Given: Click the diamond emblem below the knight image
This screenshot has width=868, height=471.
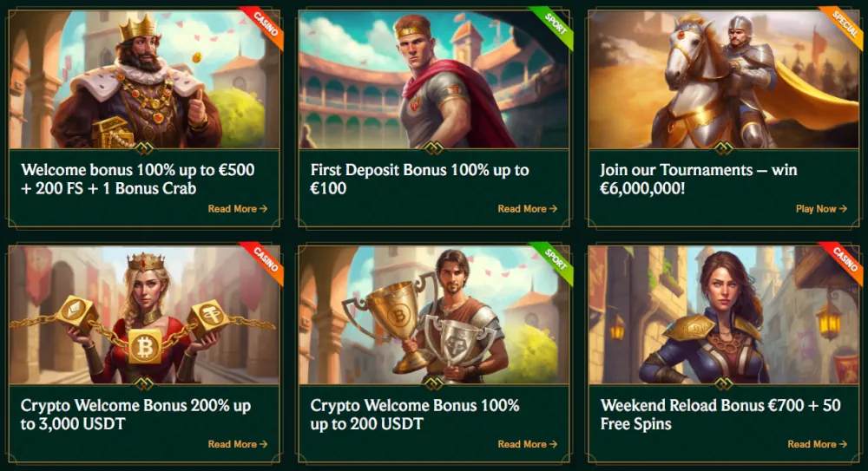Looking at the screenshot, I should 722,147.
